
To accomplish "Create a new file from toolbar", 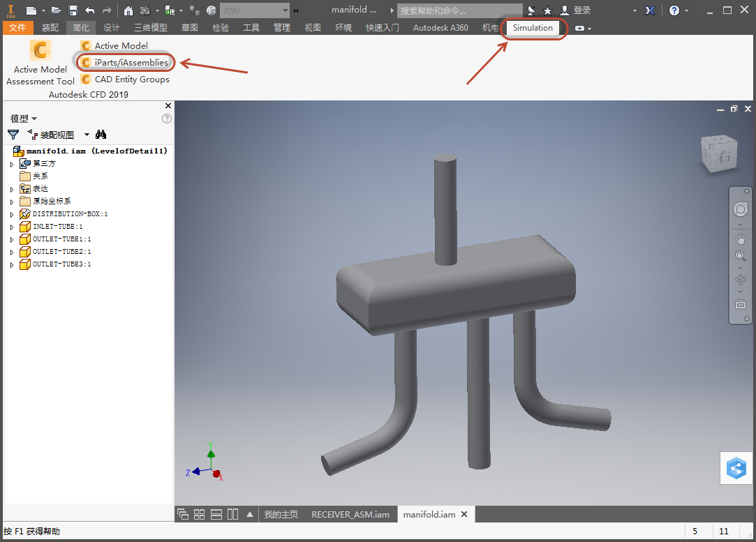I will pyautogui.click(x=31, y=10).
